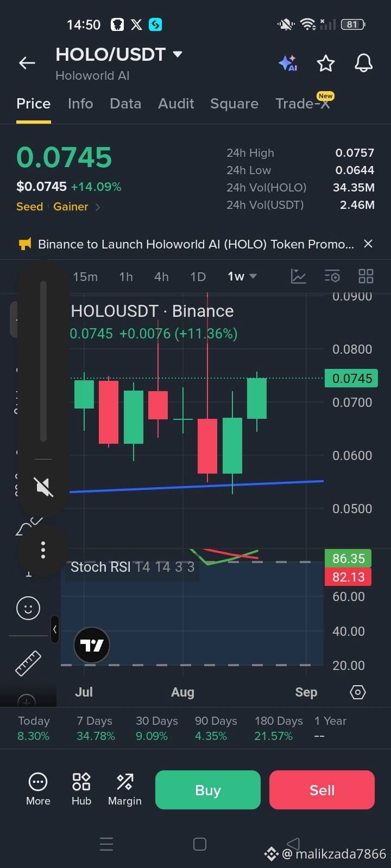Select the blue trend line
Image resolution: width=391 pixels, height=868 pixels.
tap(197, 487)
